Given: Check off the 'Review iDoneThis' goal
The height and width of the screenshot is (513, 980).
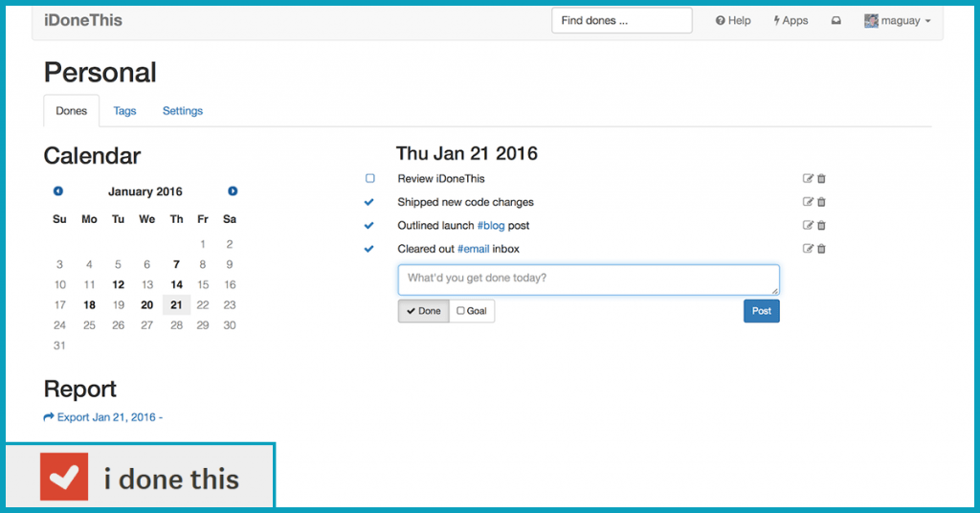Looking at the screenshot, I should 370,179.
